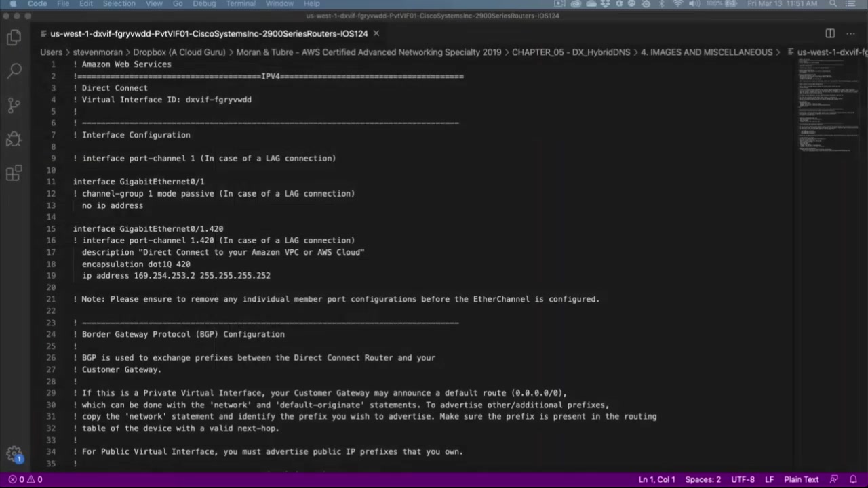Expand the 4. IMAGES AND MISCELLANEOUS breadcrumb
Viewport: 868px width, 488px height.
707,52
